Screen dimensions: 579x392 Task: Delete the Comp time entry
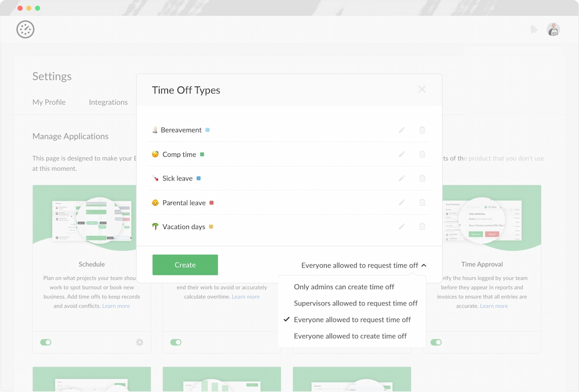tap(422, 154)
